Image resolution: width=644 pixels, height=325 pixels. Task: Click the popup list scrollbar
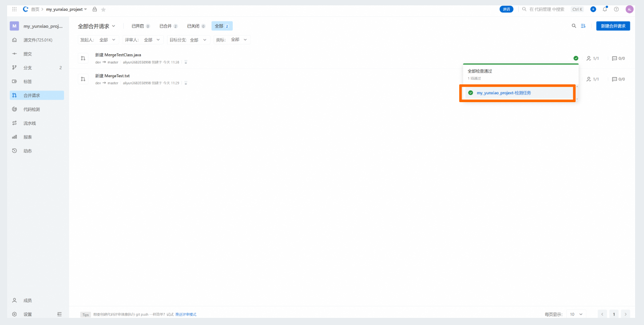pos(577,92)
